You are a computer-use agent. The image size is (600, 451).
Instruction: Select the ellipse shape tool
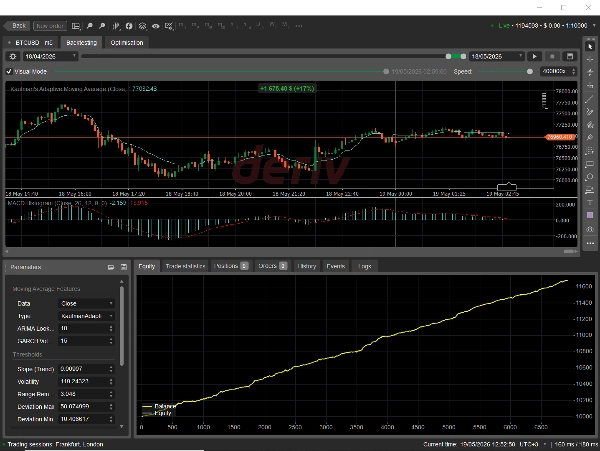590,177
